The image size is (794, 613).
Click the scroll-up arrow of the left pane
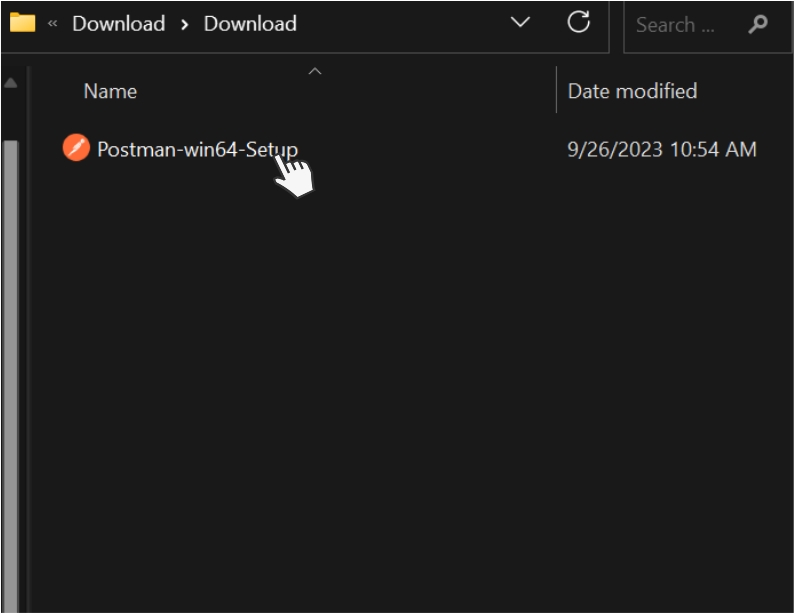(10, 84)
